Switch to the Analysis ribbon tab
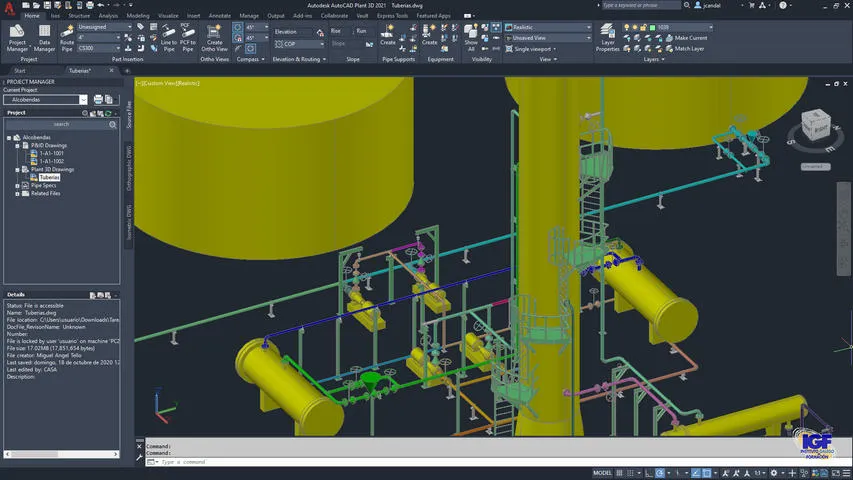Image resolution: width=853 pixels, height=480 pixels. (x=108, y=16)
